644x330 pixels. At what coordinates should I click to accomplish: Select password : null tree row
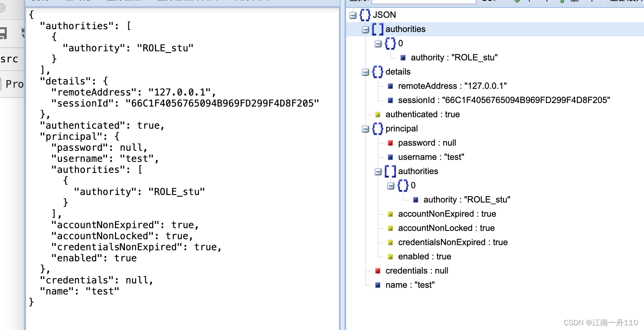[427, 143]
